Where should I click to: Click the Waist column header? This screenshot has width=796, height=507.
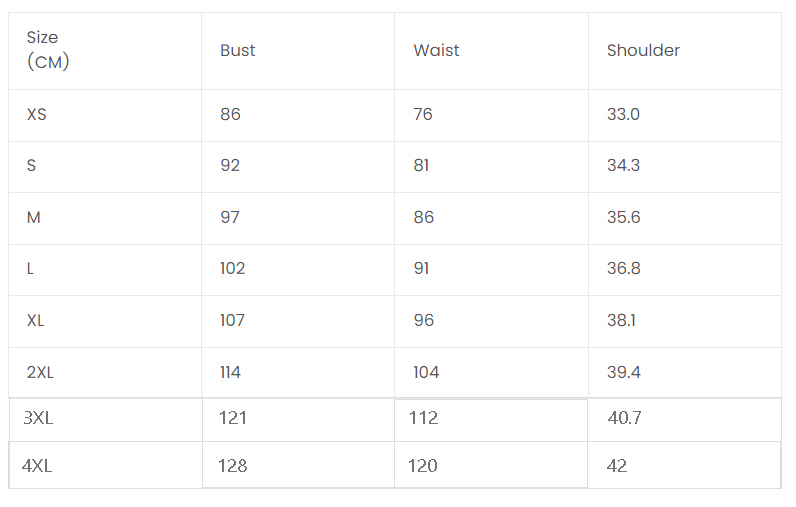[436, 51]
